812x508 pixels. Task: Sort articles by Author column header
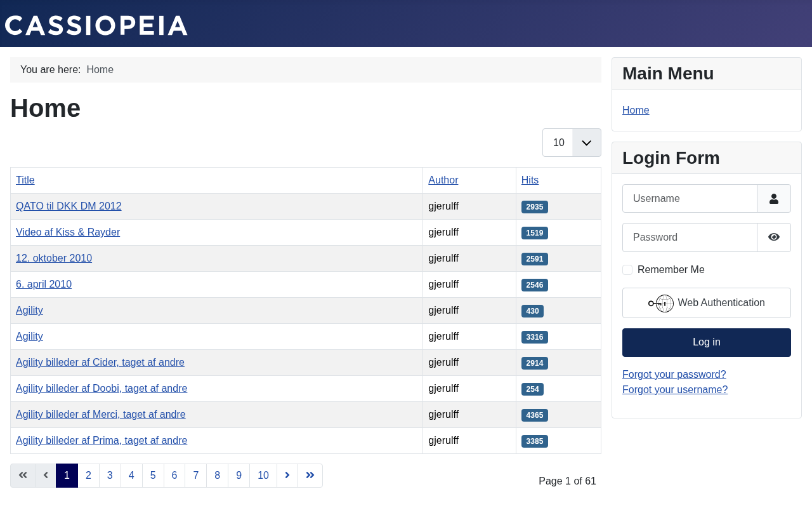[443, 180]
